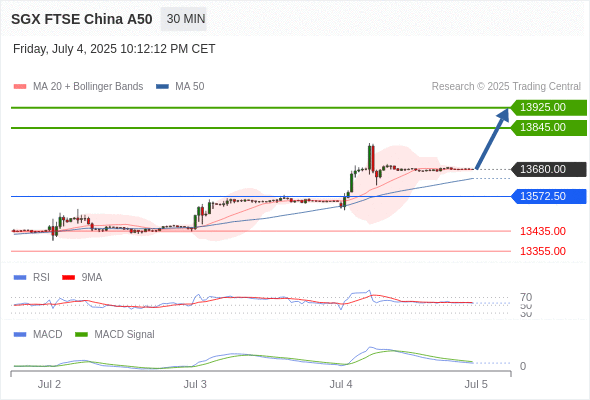Click the blue MA 50 legend swatch

(163, 87)
